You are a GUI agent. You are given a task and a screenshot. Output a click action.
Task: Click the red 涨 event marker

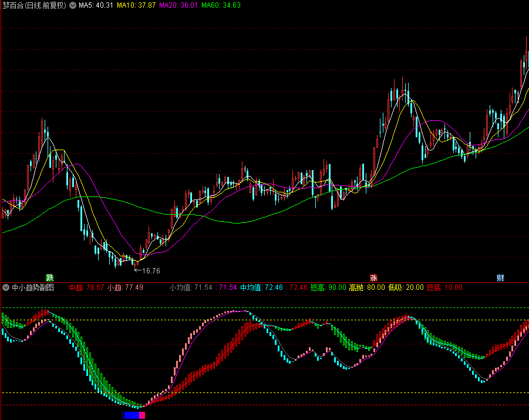tap(373, 278)
